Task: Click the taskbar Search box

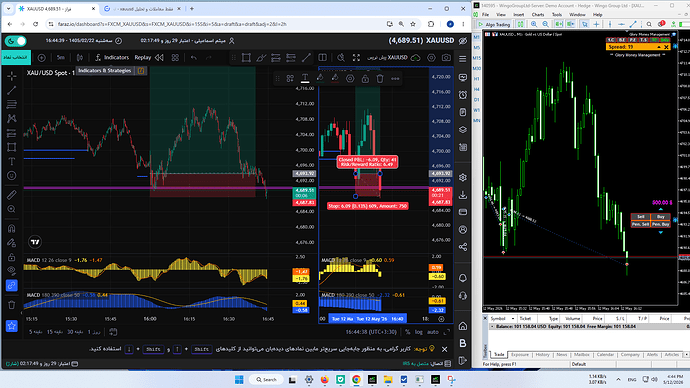Action: click(266, 379)
